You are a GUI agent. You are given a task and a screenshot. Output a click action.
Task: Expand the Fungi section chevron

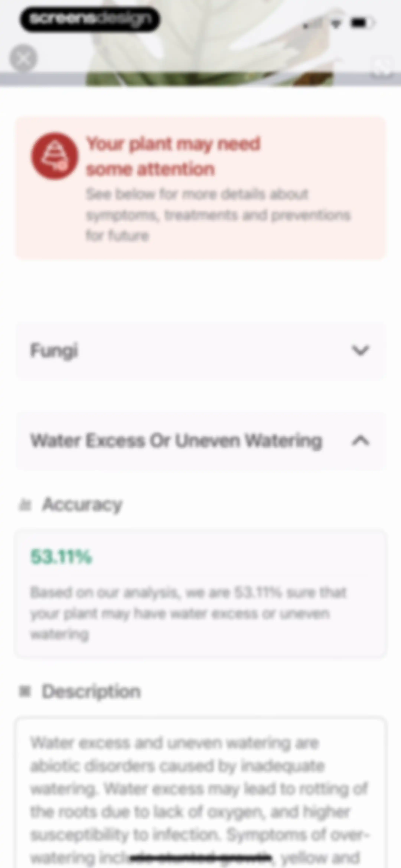click(x=361, y=350)
